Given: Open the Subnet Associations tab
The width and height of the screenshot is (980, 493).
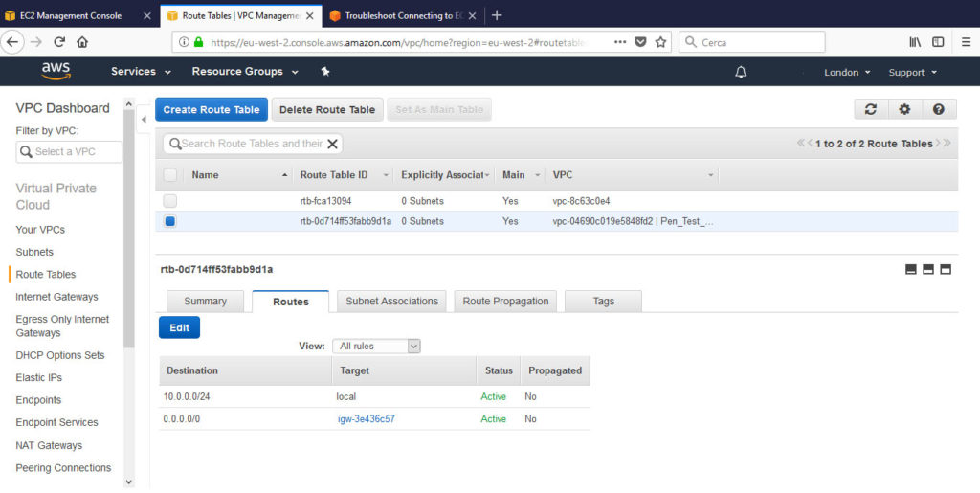Looking at the screenshot, I should click(x=391, y=302).
